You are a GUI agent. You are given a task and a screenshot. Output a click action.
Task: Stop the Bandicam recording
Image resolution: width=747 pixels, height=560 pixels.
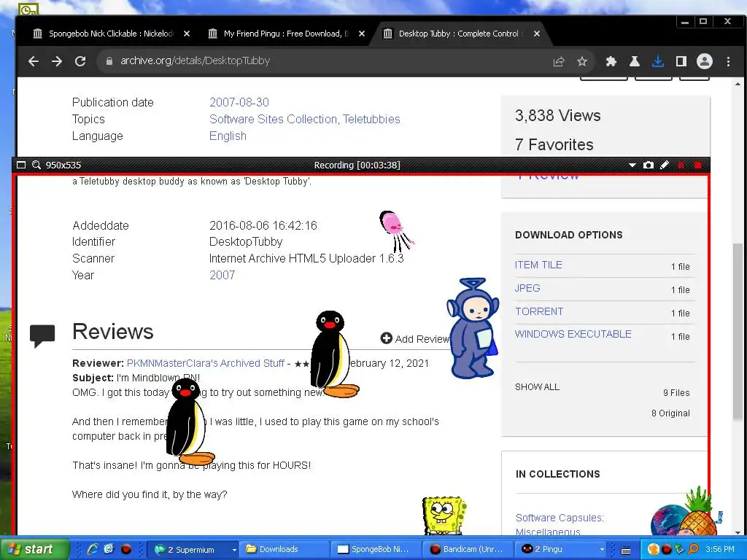click(x=697, y=166)
